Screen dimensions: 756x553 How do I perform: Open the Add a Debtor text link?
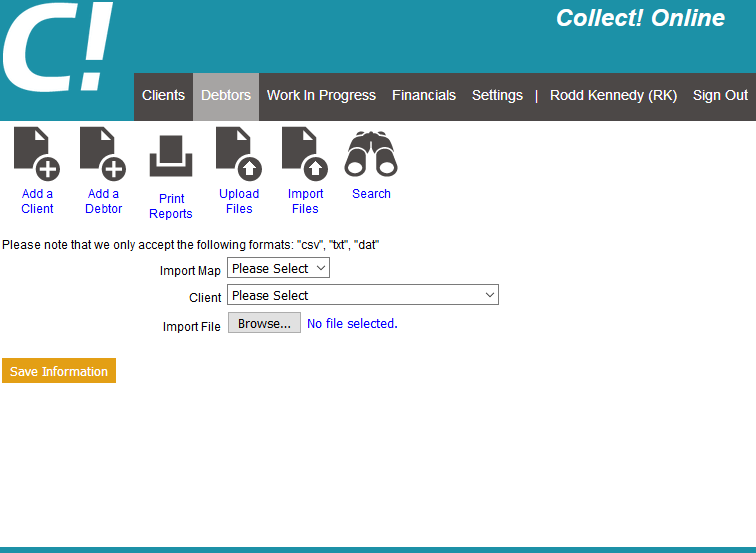pyautogui.click(x=103, y=201)
